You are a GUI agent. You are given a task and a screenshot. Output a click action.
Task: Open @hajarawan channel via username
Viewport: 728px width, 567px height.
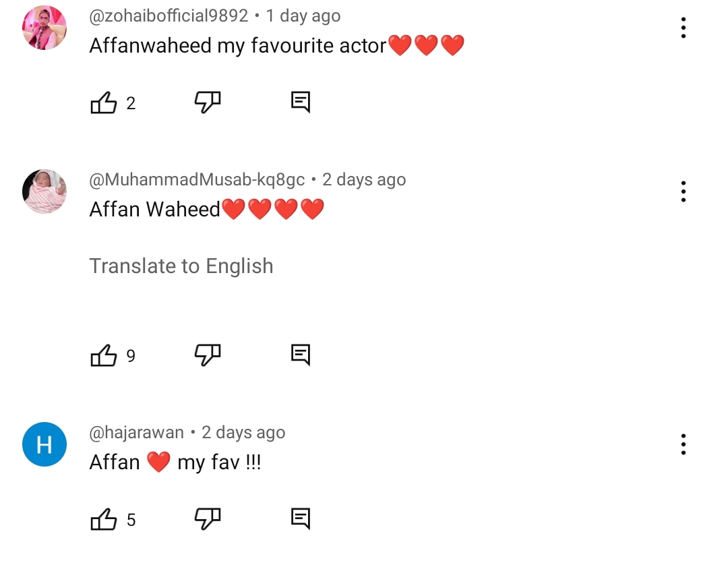136,433
